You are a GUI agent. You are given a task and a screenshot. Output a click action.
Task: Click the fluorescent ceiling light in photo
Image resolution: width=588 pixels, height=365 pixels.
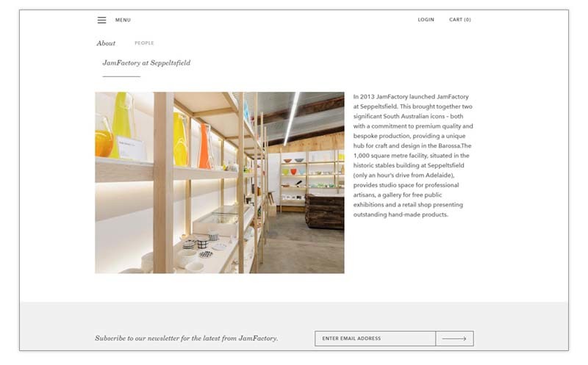pos(292,118)
